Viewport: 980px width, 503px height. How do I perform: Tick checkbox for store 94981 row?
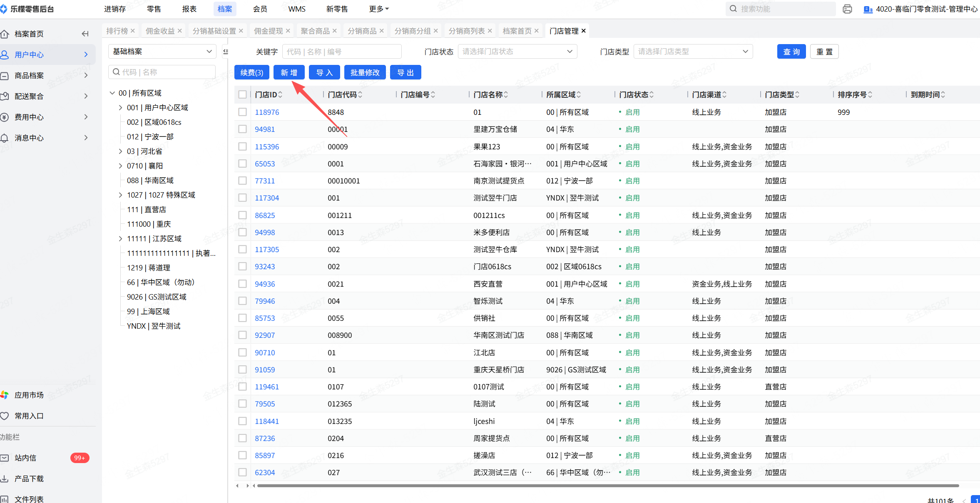point(242,129)
